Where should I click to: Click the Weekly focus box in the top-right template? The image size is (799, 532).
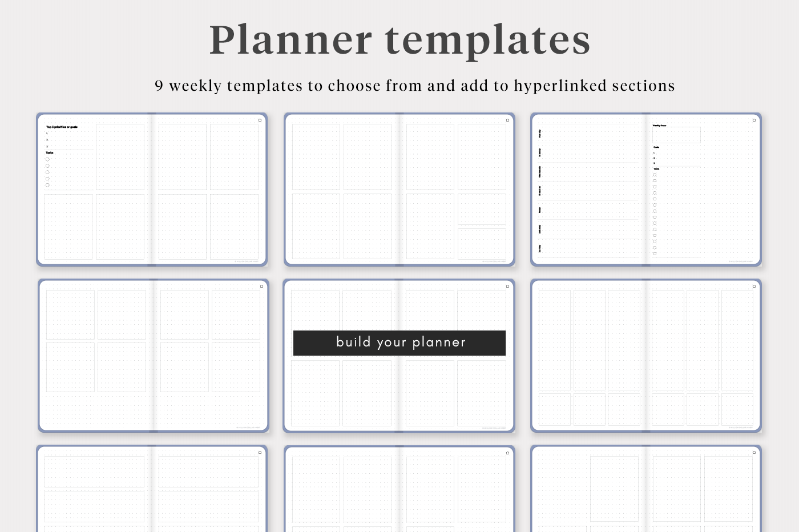676,135
